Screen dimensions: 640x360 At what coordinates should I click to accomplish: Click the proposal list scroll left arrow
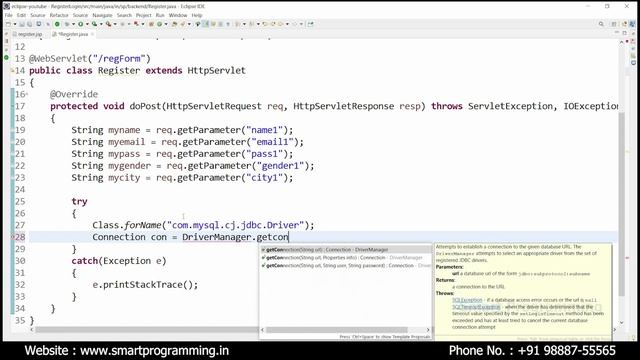pyautogui.click(x=262, y=330)
